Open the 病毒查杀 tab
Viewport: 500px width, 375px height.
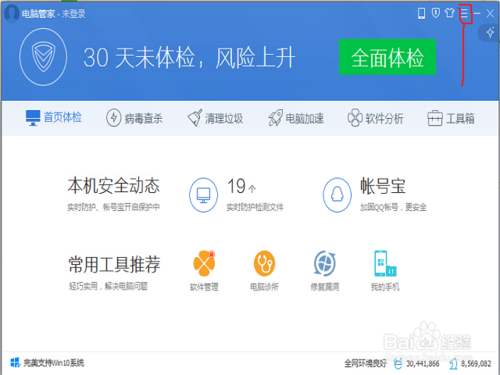134,118
